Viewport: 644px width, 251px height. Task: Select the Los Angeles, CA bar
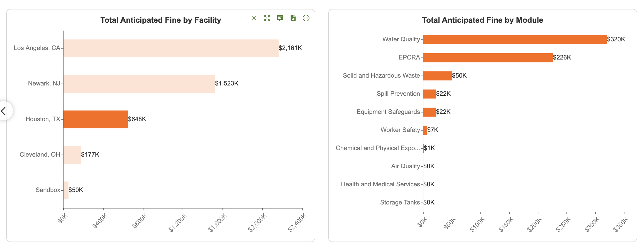pos(171,48)
